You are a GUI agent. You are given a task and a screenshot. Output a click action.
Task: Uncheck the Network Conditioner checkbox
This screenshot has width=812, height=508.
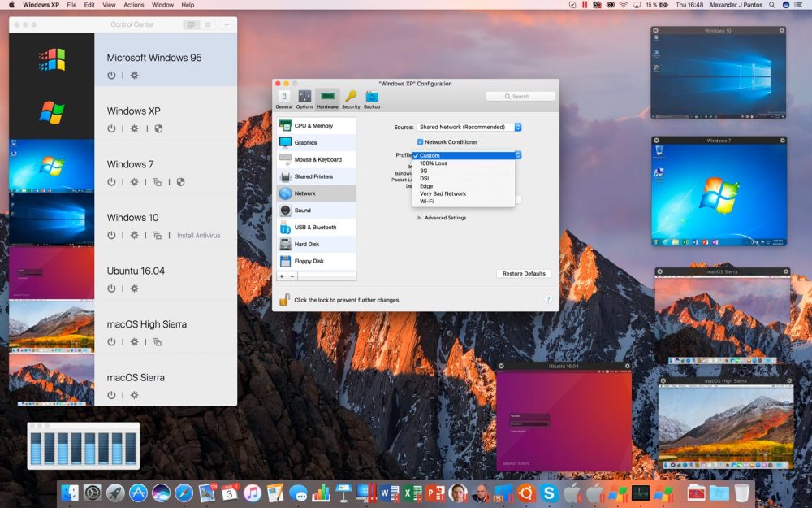pyautogui.click(x=420, y=141)
